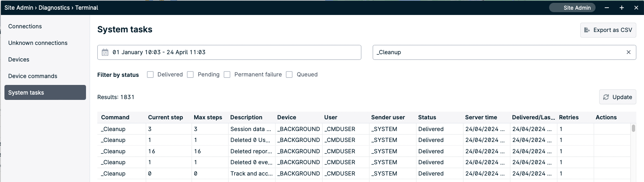Screen dimensions: 644x182
Task: Open the Connections sidebar item
Action: [x=45, y=26]
